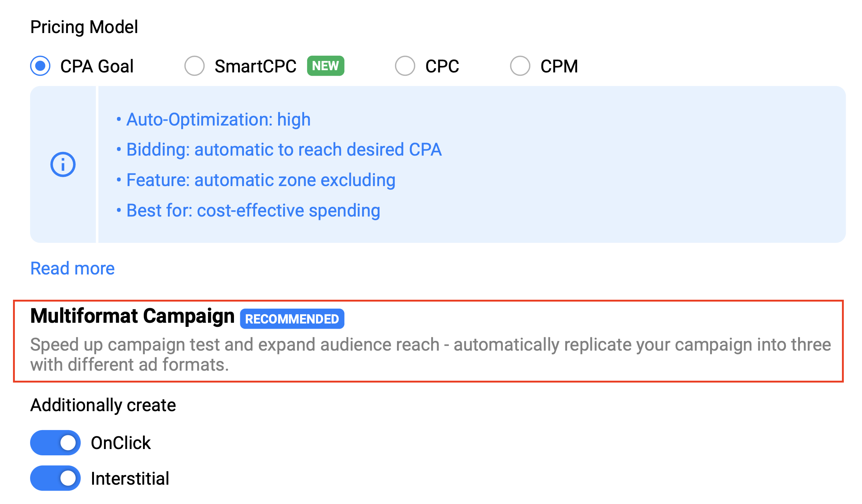Open the Read more link

pyautogui.click(x=72, y=268)
